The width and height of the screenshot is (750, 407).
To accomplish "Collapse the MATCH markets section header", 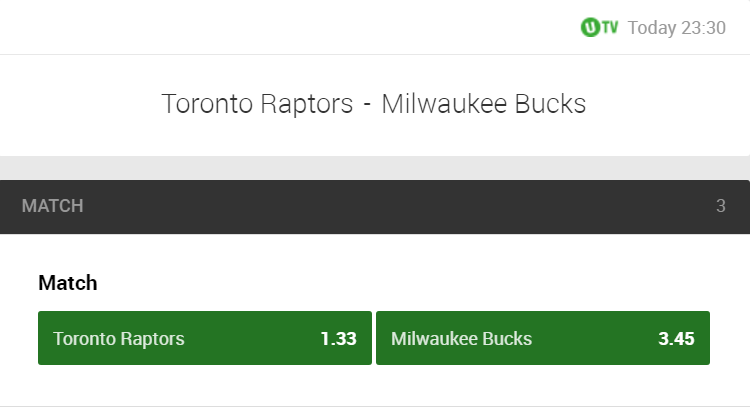I will [x=375, y=207].
